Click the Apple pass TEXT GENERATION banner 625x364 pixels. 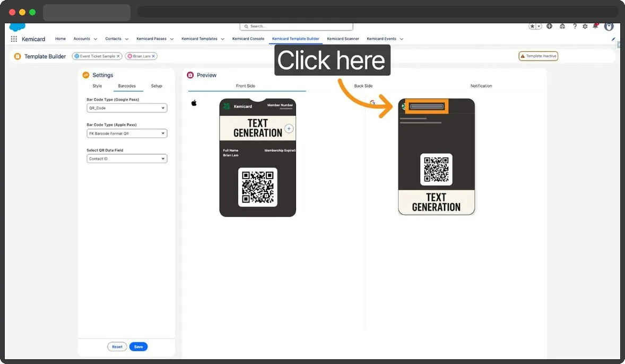(257, 128)
